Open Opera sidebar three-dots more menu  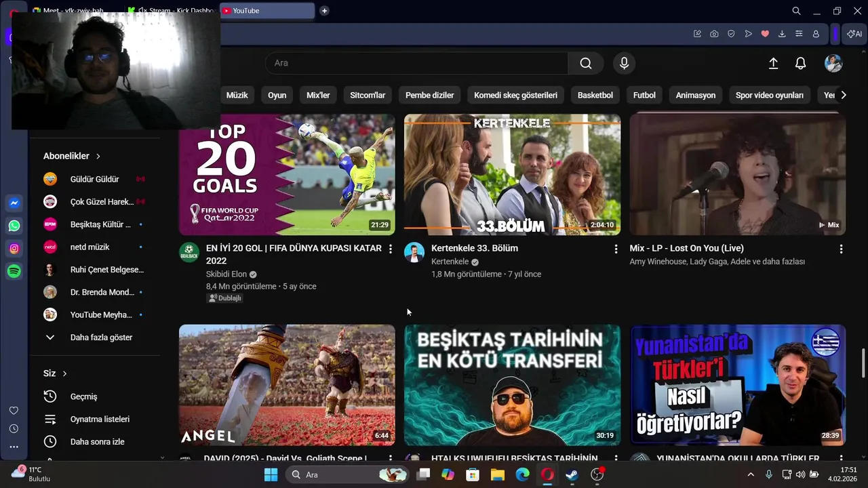pyautogui.click(x=14, y=447)
